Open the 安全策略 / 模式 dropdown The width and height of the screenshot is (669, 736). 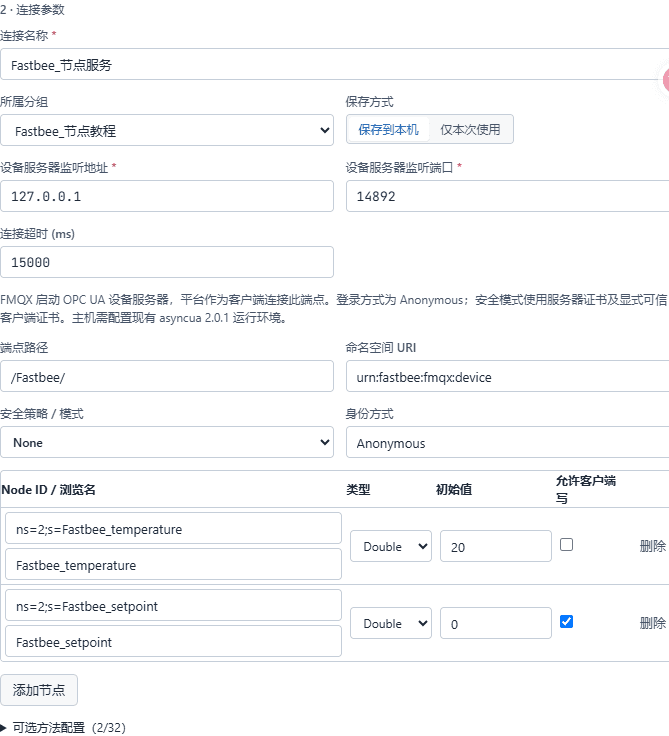(x=167, y=442)
